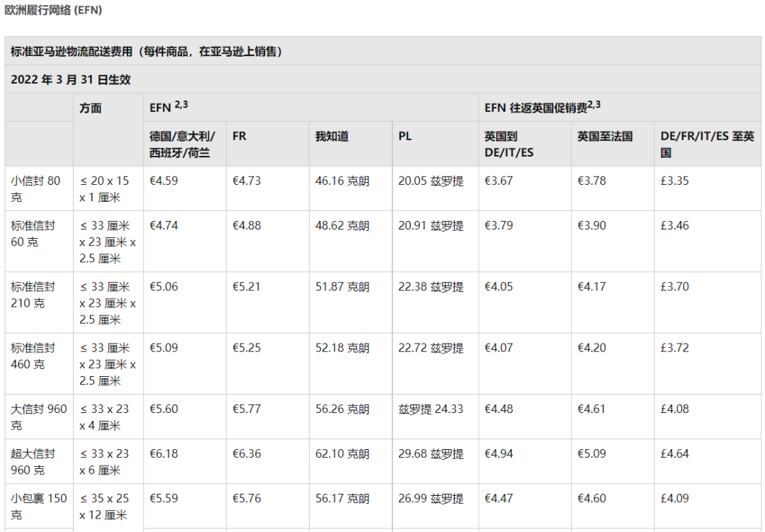The width and height of the screenshot is (765, 532).
Task: Click the 标准信封 210 克 row label
Action: (x=33, y=295)
